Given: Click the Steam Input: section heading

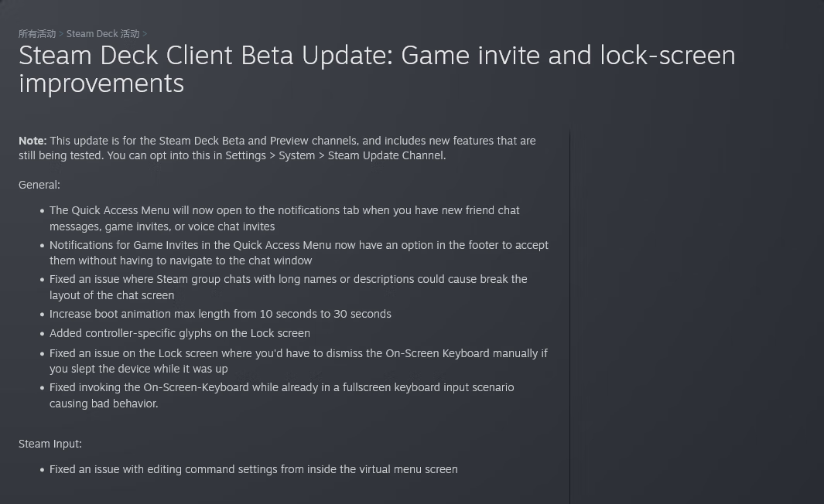Looking at the screenshot, I should point(50,444).
